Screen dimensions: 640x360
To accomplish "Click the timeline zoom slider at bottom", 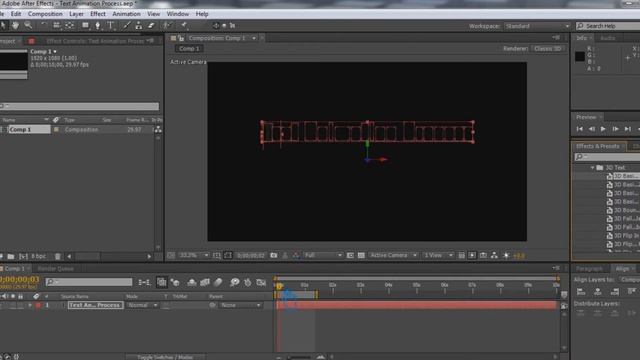I will point(300,357).
